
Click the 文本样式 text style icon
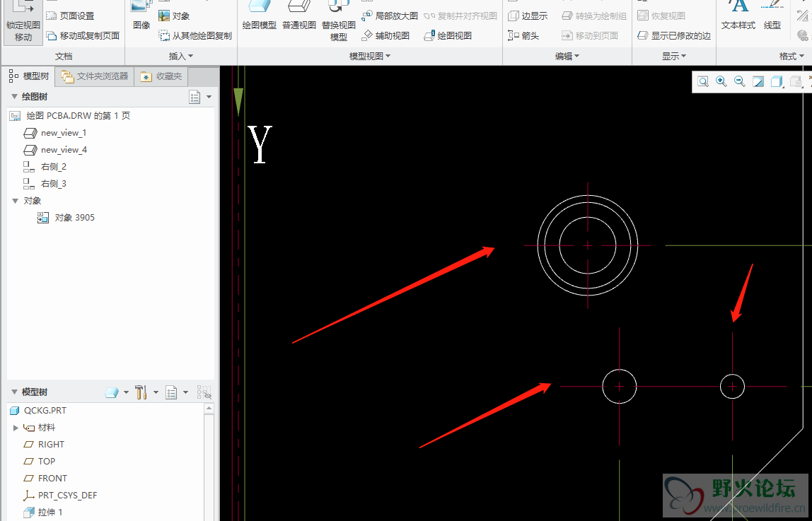coord(738,17)
